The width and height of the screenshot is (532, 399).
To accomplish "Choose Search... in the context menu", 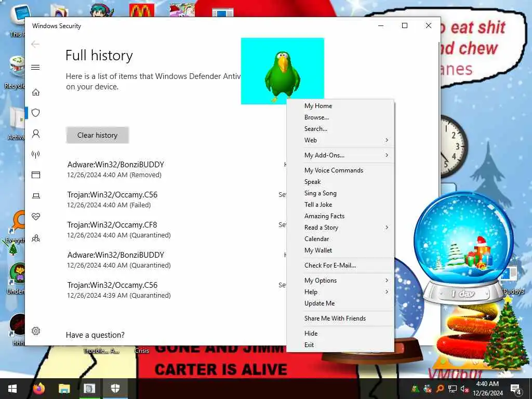I will point(340,129).
